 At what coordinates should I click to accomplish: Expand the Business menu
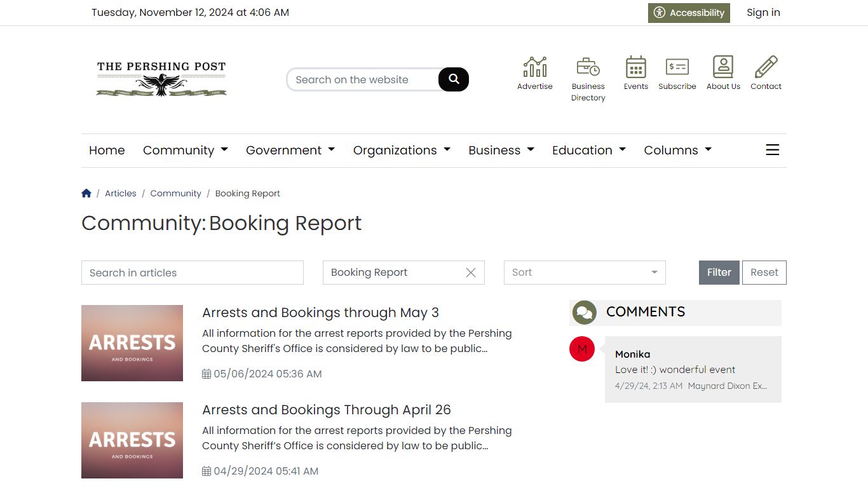click(x=501, y=151)
